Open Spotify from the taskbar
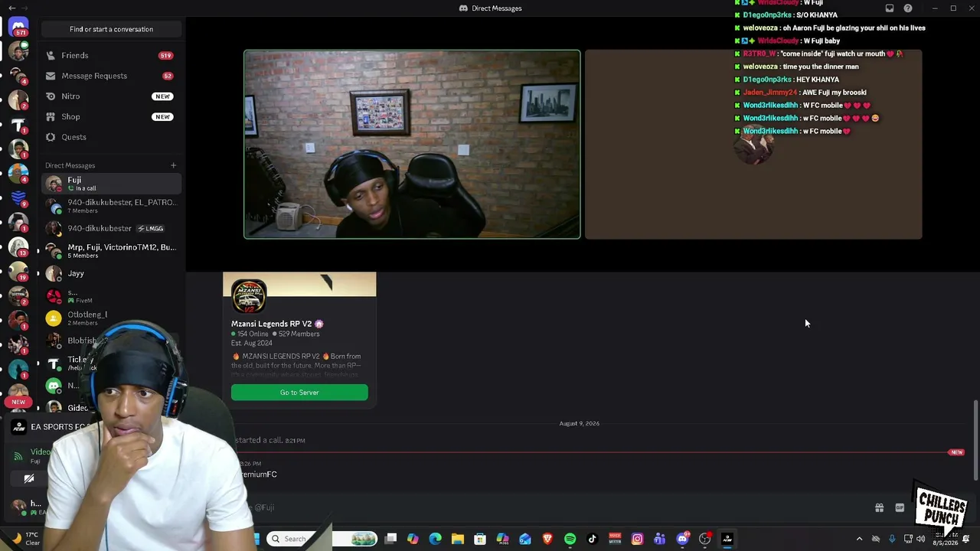980x551 pixels. pos(570,539)
